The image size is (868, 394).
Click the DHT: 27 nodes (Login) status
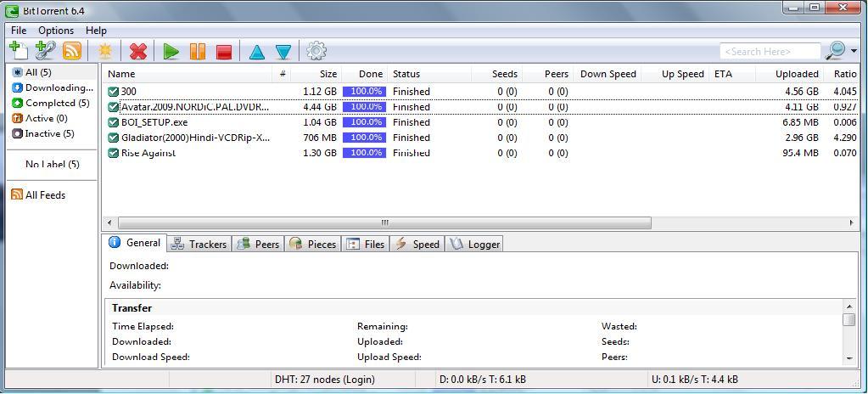(x=325, y=380)
